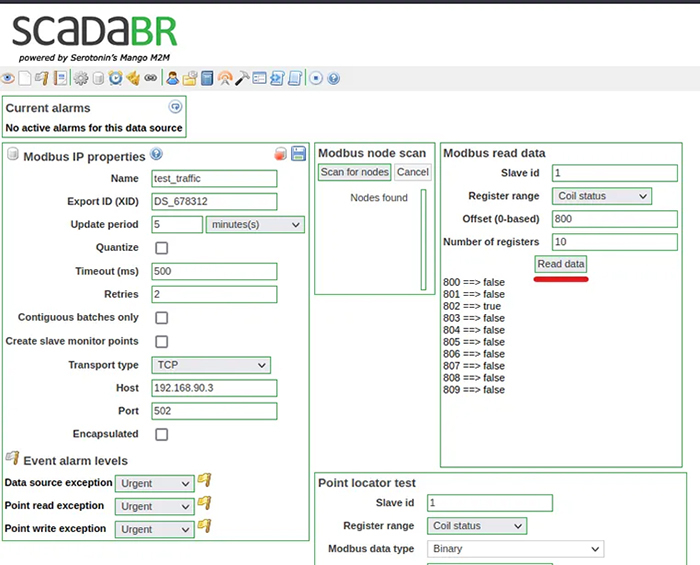
Task: Click the Scan for nodes button
Action: tap(354, 172)
